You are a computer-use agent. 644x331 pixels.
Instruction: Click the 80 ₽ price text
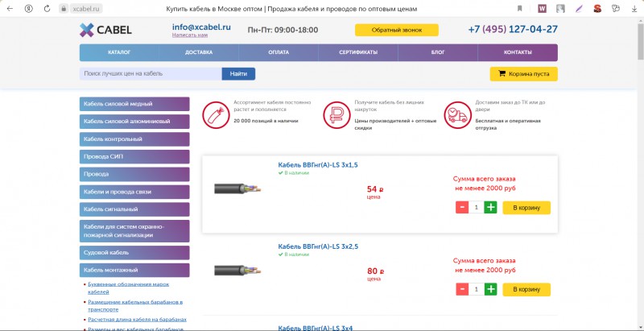(375, 271)
